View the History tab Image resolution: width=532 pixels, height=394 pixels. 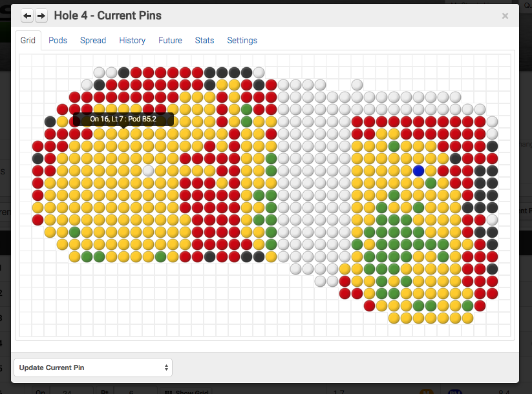click(x=132, y=40)
